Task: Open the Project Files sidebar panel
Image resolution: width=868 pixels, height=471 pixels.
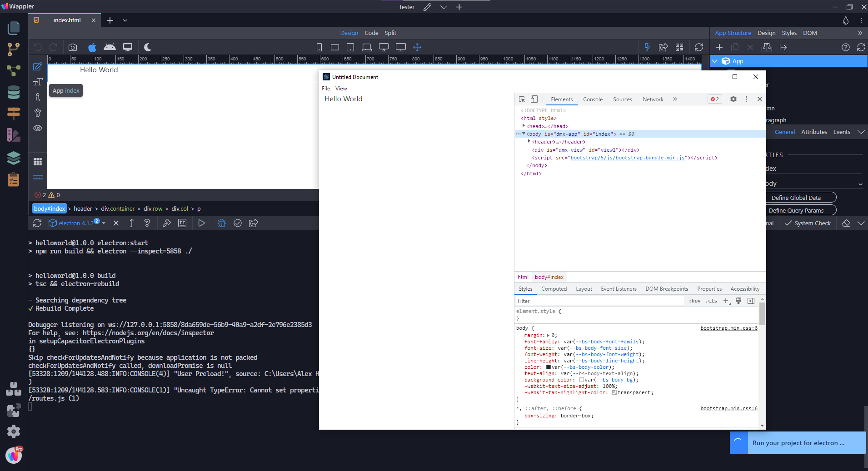Action: coord(14,28)
